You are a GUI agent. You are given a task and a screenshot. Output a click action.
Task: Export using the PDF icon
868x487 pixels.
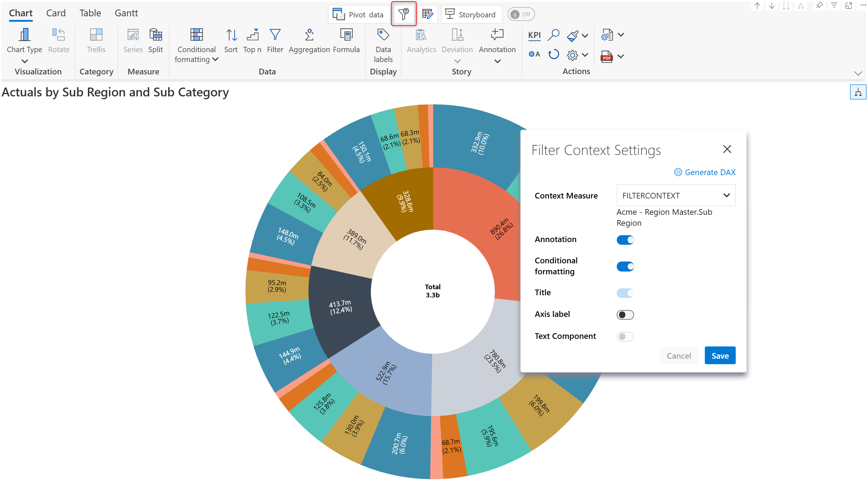(606, 56)
